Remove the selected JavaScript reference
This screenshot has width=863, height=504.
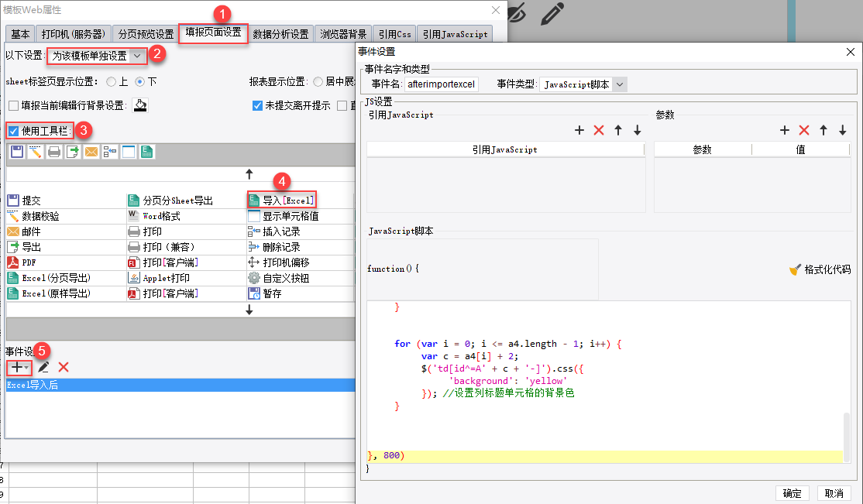(x=598, y=130)
